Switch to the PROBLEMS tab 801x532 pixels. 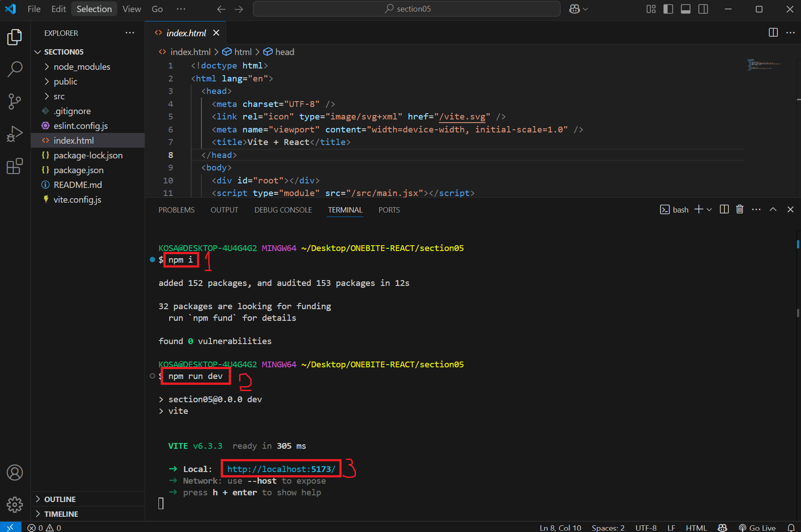point(176,210)
